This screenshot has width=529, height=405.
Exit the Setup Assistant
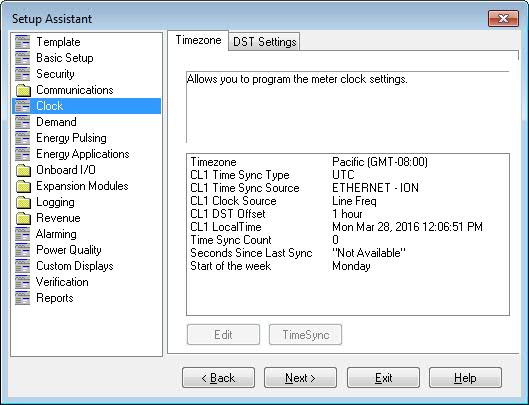click(383, 378)
